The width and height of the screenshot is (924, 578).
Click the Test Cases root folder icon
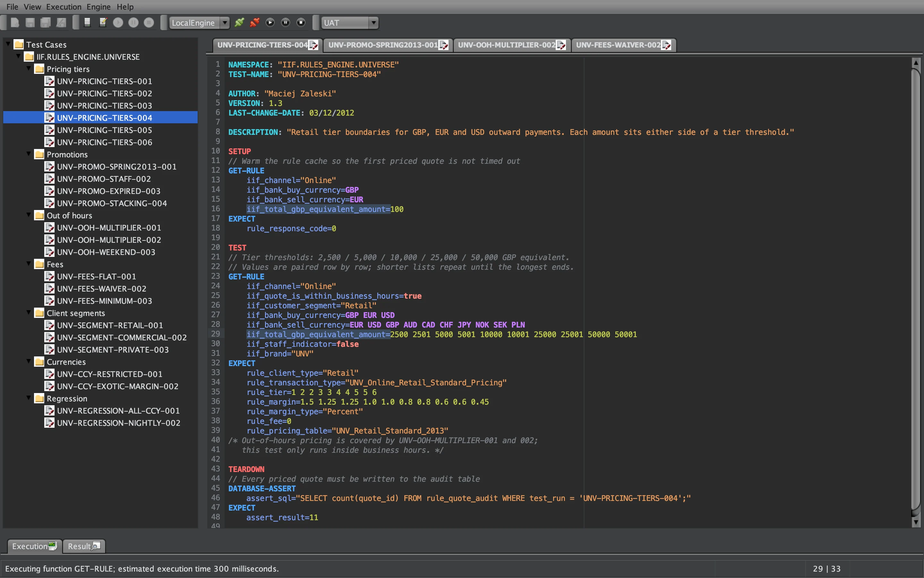click(19, 44)
